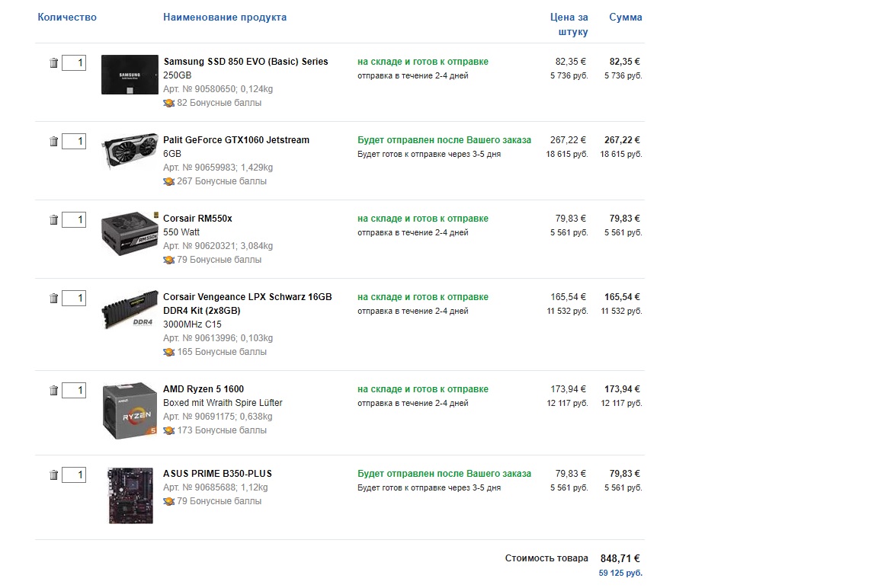Remove Palit GeForce GTX1060 via trash icon

point(53,141)
